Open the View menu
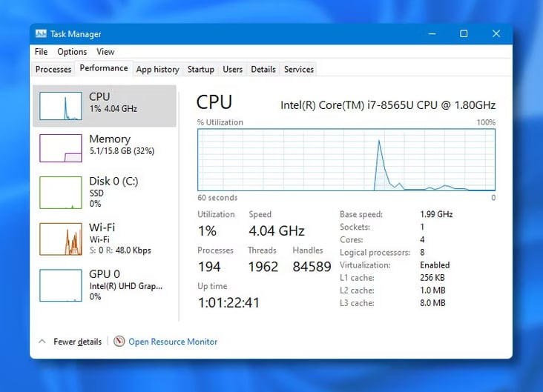The width and height of the screenshot is (543, 392). point(105,52)
